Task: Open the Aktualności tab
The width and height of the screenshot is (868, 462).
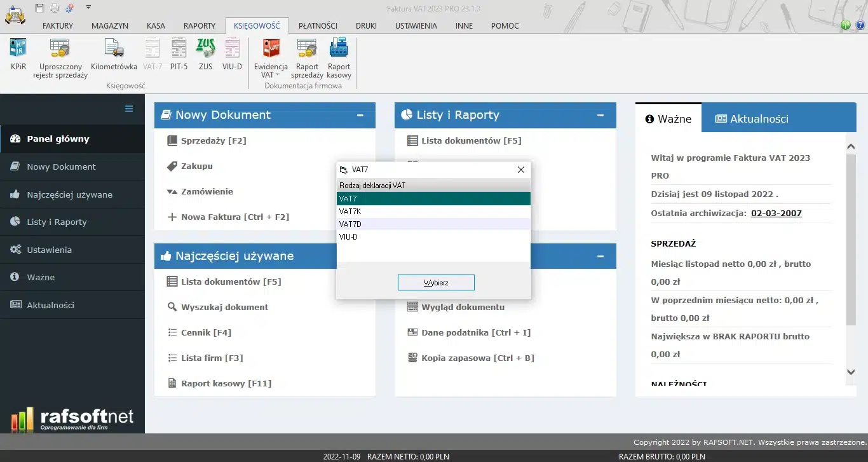Action: click(x=752, y=119)
